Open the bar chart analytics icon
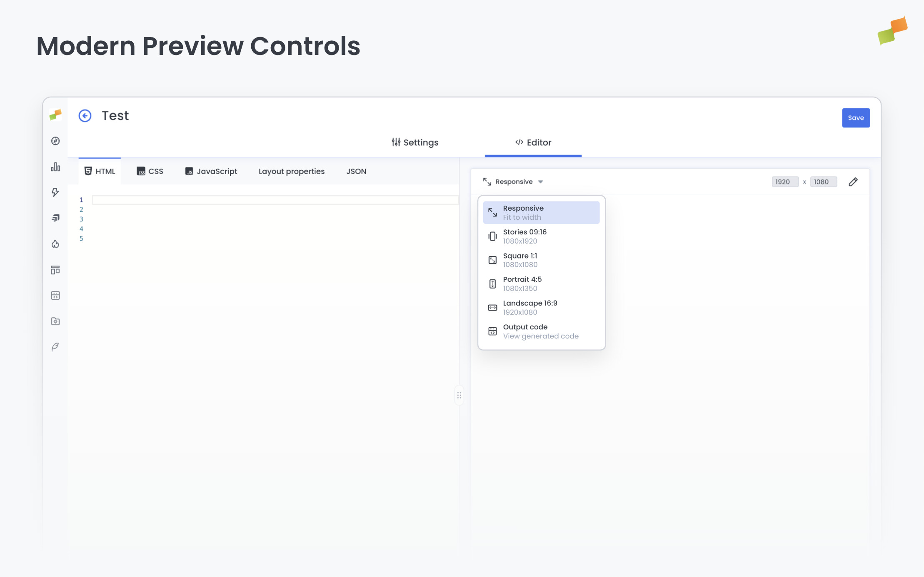 click(x=55, y=167)
